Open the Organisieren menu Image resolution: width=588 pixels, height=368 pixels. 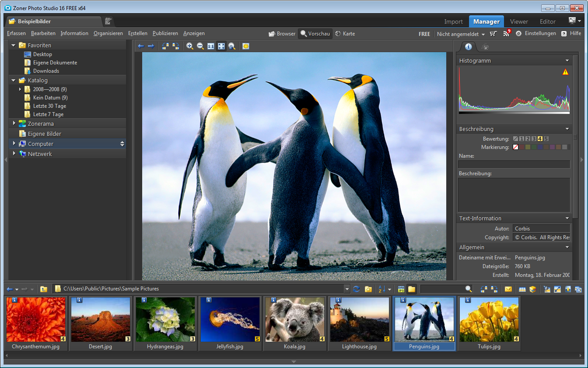pyautogui.click(x=108, y=33)
